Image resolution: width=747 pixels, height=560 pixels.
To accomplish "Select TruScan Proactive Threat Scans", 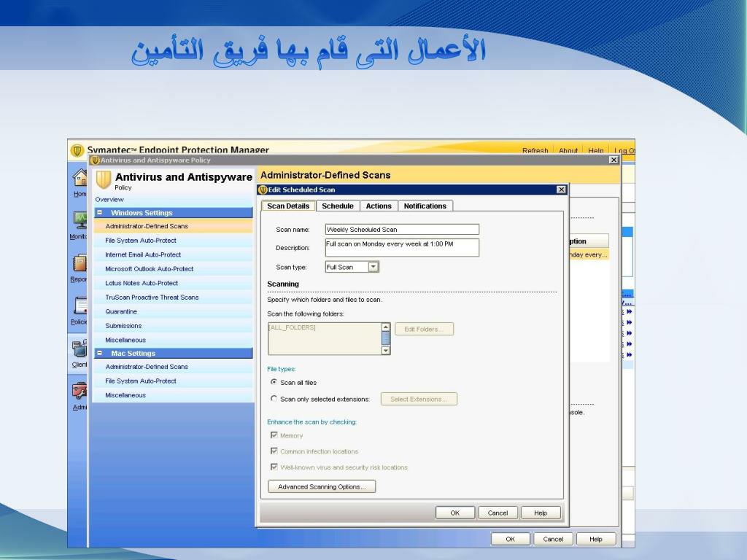I will (x=174, y=297).
